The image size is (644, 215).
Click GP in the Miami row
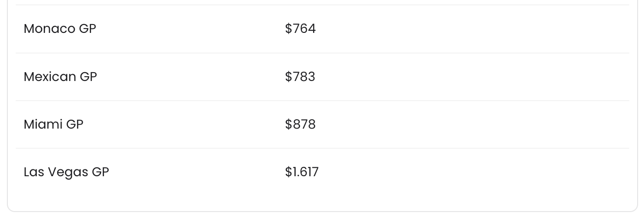75,124
